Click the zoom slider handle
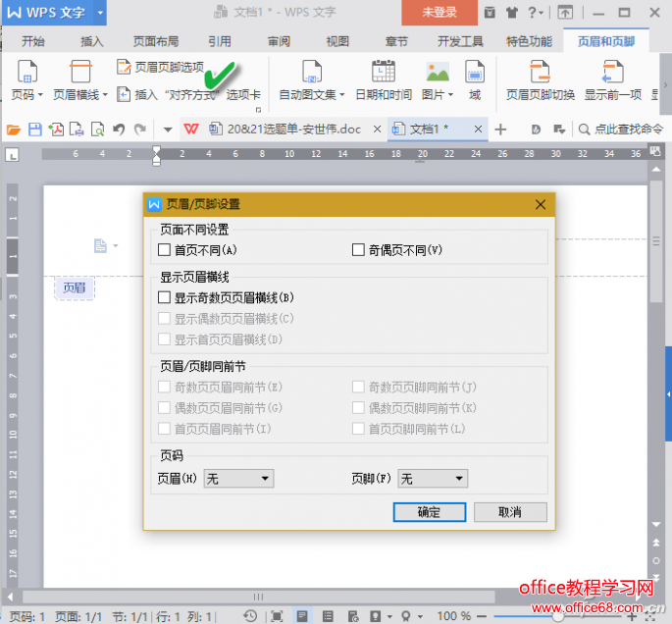This screenshot has width=672, height=624. (557, 616)
